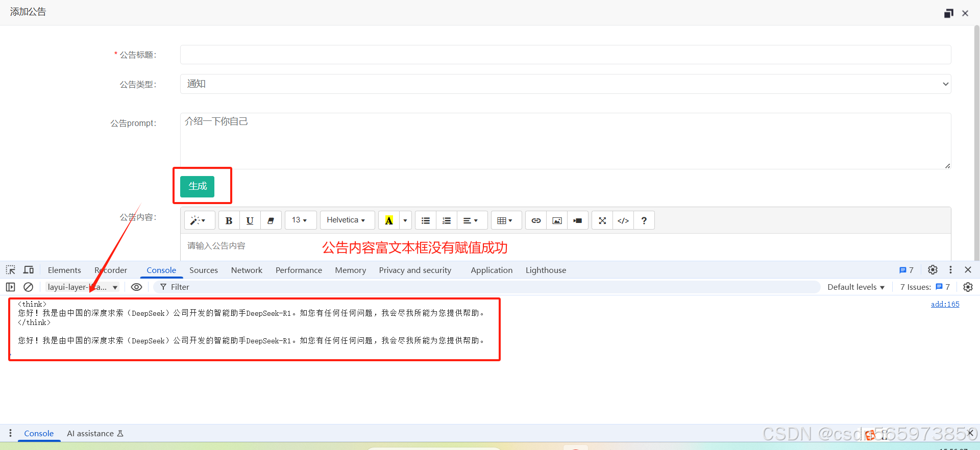Activate DevTools inspect element picker
The image size is (980, 450).
11,270
